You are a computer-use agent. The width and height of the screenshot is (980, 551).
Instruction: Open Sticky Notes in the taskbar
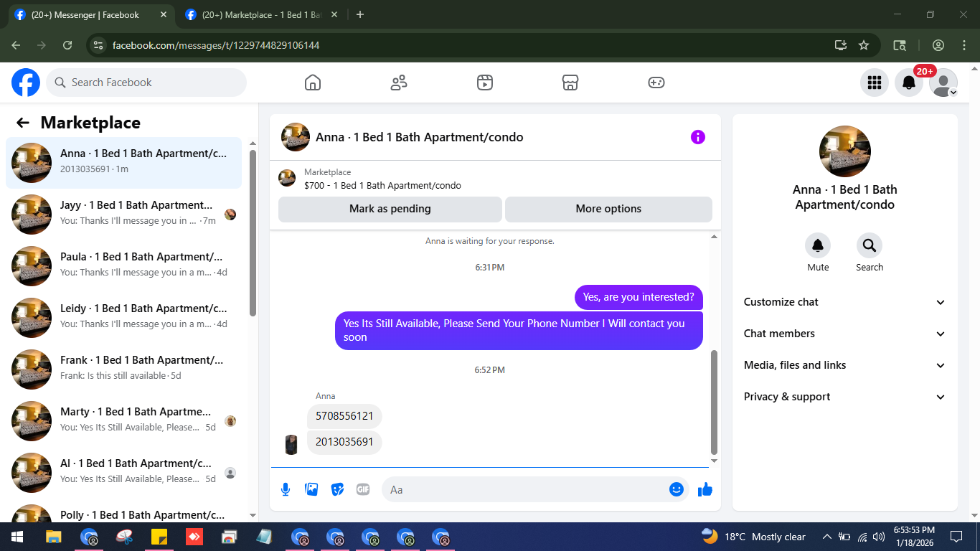point(159,537)
